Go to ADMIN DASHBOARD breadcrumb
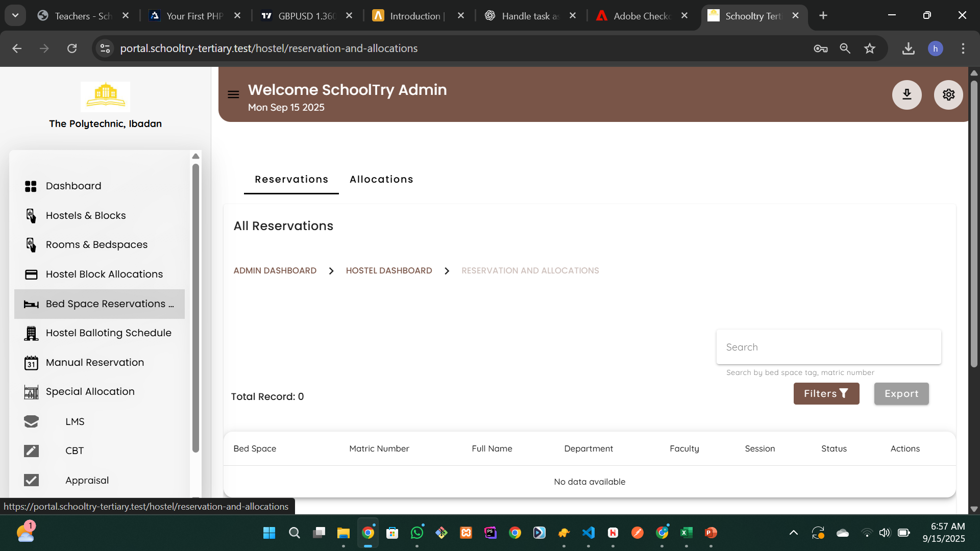Image resolution: width=980 pixels, height=551 pixels. [x=275, y=271]
